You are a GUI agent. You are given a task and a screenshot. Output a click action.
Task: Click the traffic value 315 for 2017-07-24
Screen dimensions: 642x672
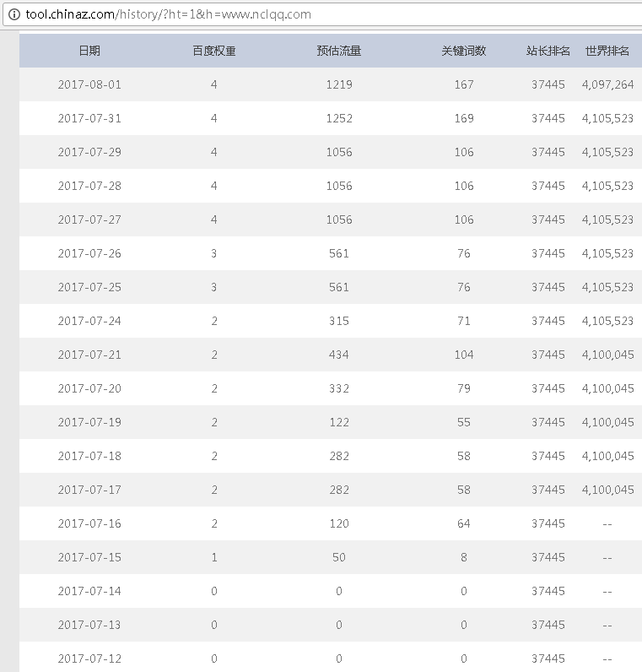click(x=339, y=321)
